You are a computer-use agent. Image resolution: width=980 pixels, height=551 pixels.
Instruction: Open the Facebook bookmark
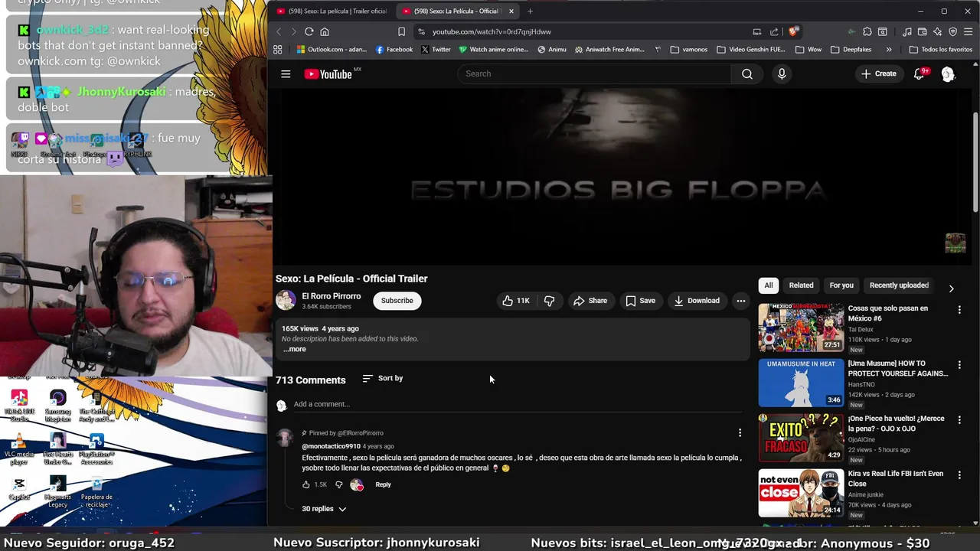click(394, 49)
